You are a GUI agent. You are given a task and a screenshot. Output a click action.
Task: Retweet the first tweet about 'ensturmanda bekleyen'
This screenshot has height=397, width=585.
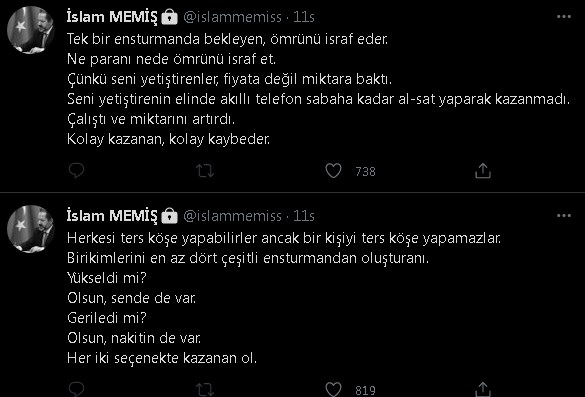click(205, 171)
